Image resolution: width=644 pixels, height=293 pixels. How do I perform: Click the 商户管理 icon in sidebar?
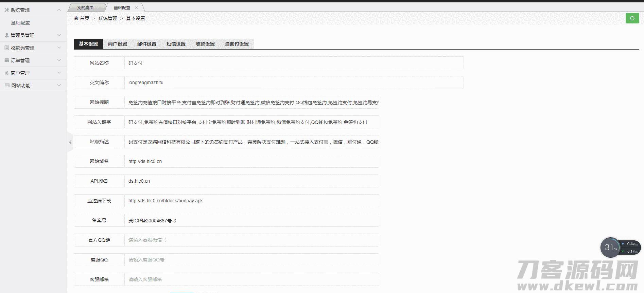[x=6, y=73]
